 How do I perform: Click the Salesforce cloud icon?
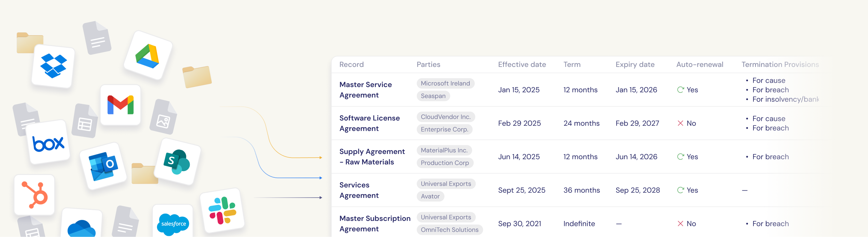(x=173, y=224)
